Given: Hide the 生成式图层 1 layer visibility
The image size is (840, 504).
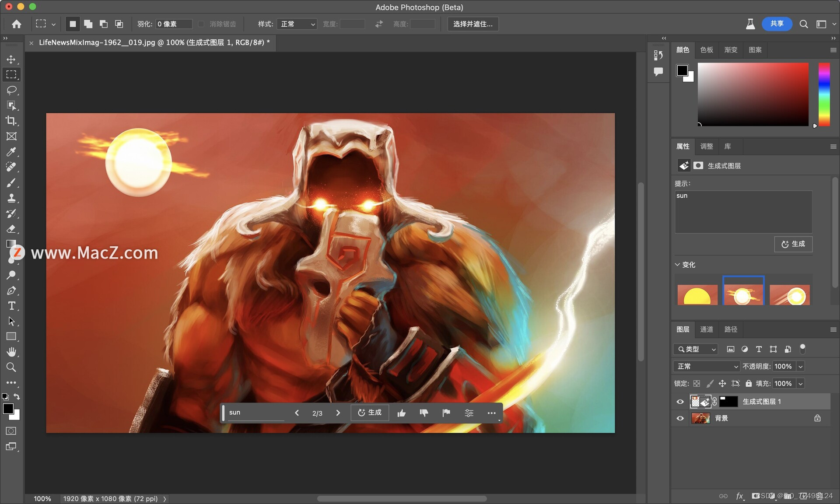Looking at the screenshot, I should [x=680, y=402].
